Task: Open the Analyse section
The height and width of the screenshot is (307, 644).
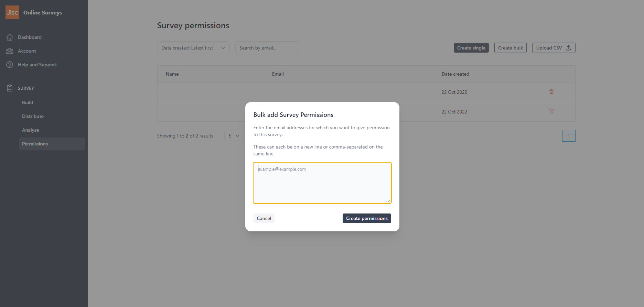Action: (30, 130)
